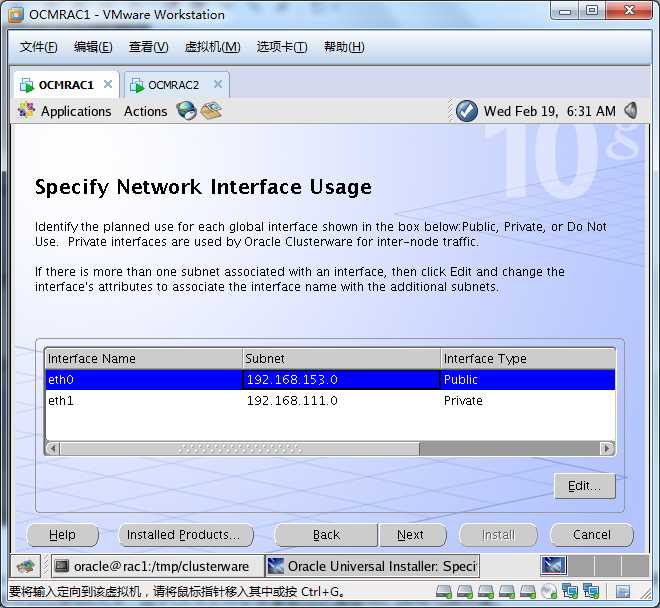
Task: Open the volume speaker icon
Action: point(631,111)
